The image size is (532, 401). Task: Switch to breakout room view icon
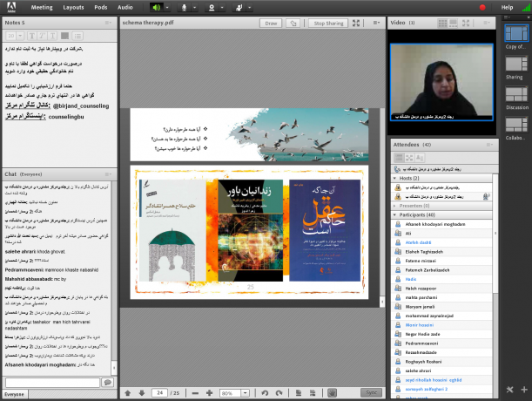[x=409, y=158]
